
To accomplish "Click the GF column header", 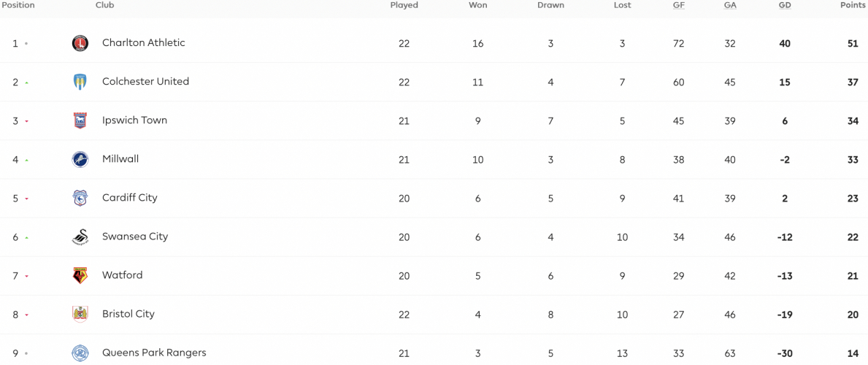I will [x=679, y=6].
